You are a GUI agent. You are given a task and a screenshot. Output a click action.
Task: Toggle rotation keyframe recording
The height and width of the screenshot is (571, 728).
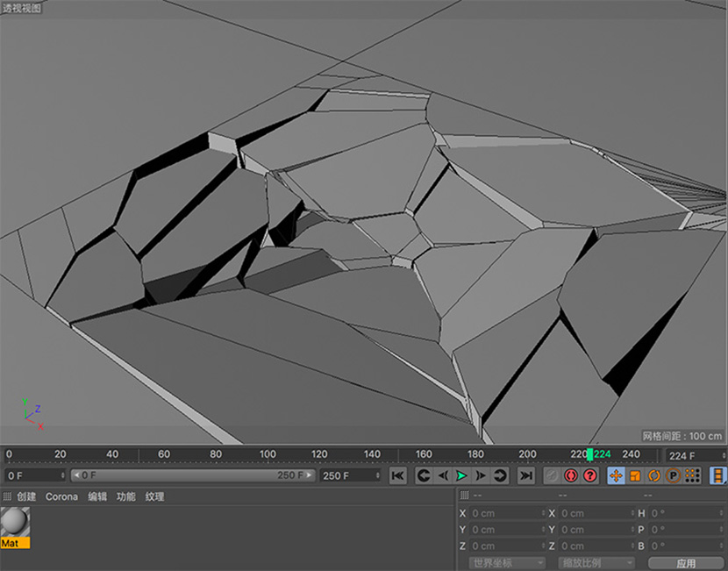click(654, 475)
